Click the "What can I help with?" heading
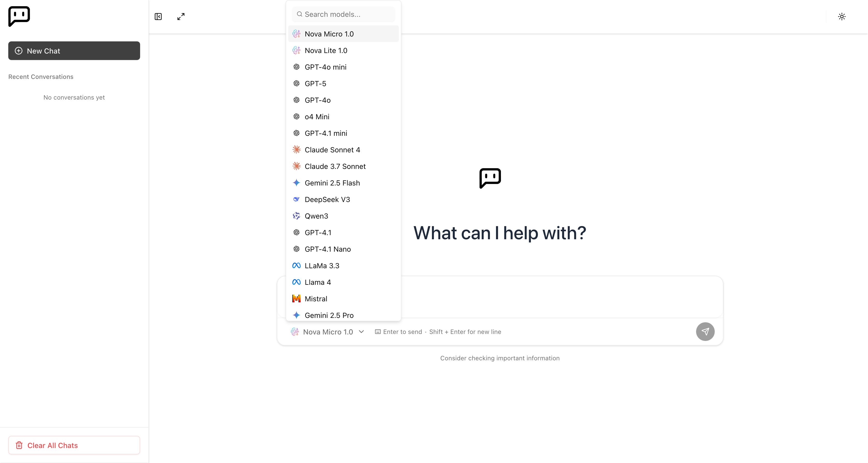This screenshot has width=868, height=463. [500, 233]
